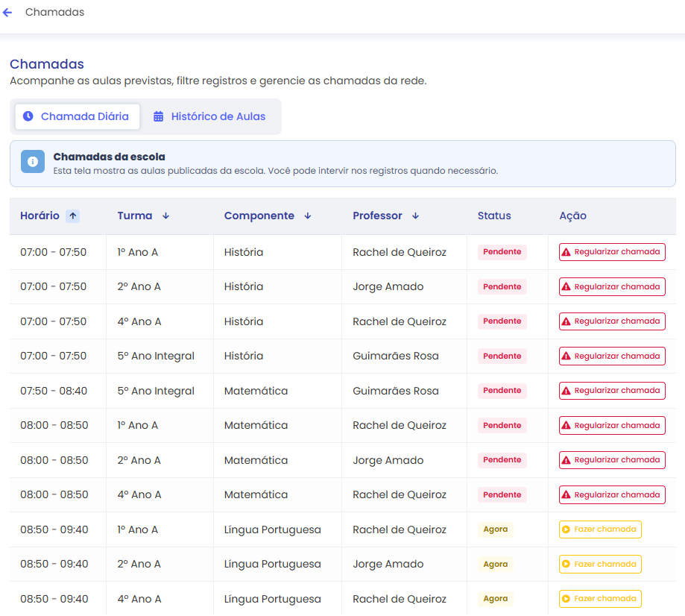Click 5º Ano Integral in the História row
Screen dimensions: 685x616
pyautogui.click(x=156, y=356)
